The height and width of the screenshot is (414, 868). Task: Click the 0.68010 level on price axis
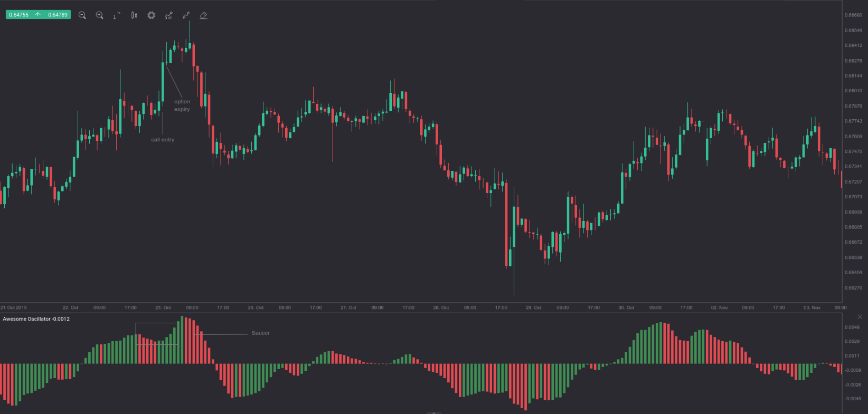coord(853,91)
